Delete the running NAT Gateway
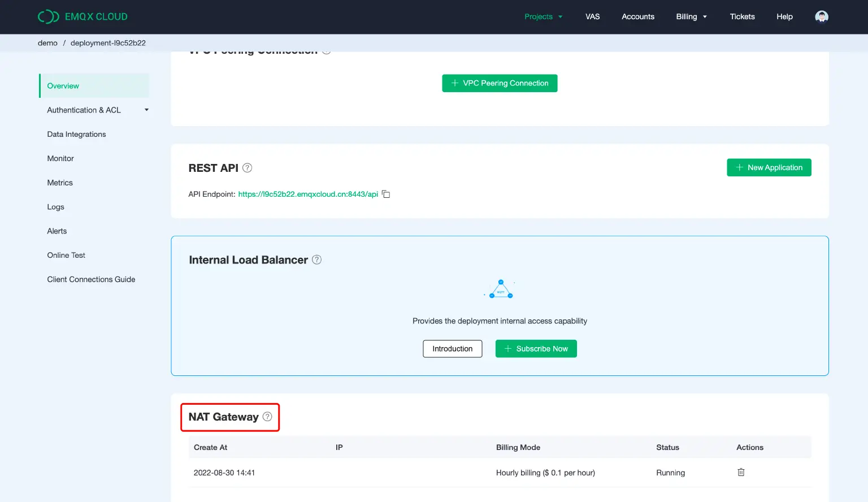The width and height of the screenshot is (868, 502). coord(740,472)
